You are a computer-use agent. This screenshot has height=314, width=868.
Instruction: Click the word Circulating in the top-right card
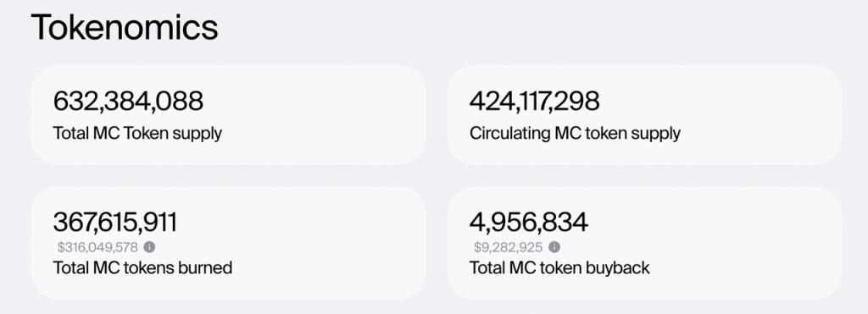[x=509, y=133]
